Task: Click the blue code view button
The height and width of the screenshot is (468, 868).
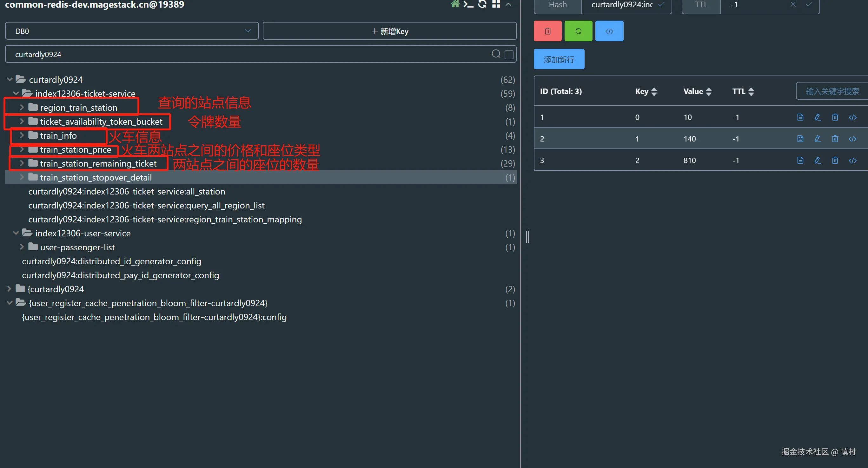Action: tap(609, 31)
